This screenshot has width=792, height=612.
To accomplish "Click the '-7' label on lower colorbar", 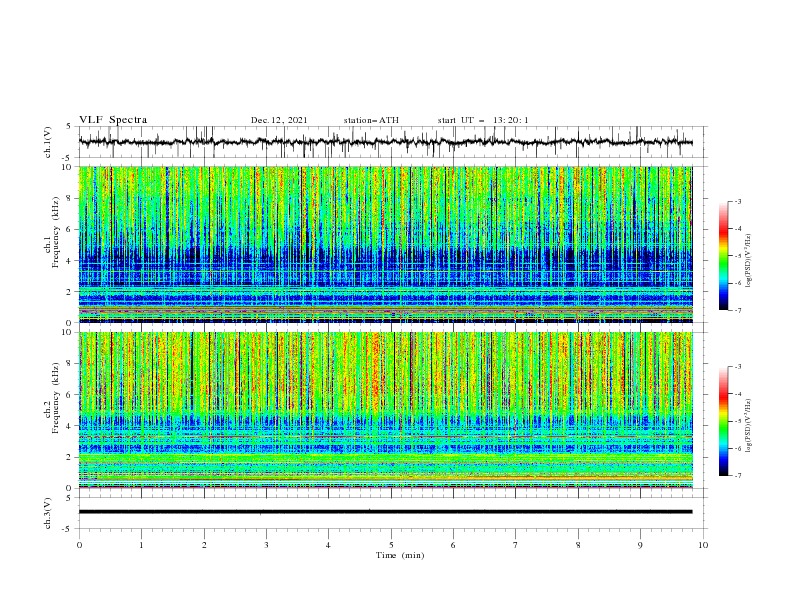I will 737,475.
